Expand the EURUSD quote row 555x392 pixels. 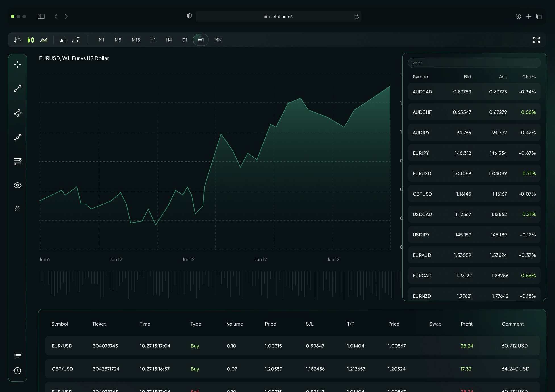(x=474, y=173)
